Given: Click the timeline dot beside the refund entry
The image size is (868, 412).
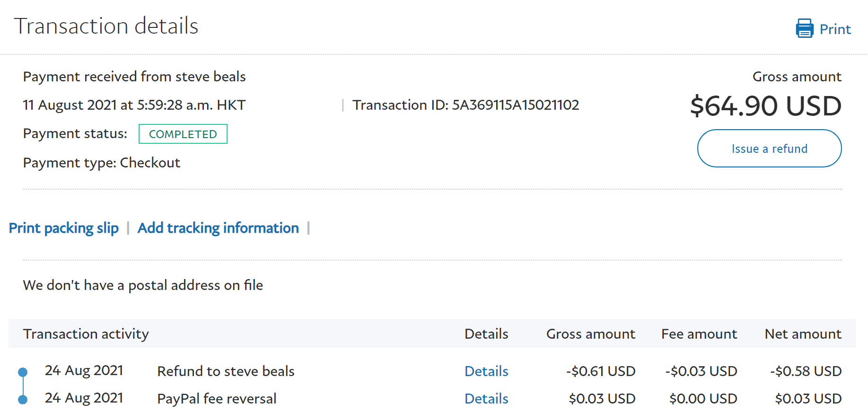Looking at the screenshot, I should click(23, 372).
